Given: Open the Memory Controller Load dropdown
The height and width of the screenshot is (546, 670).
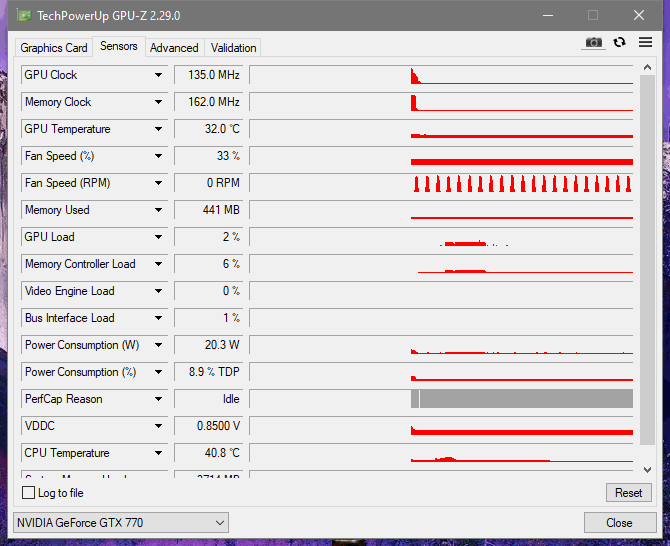Looking at the screenshot, I should (158, 264).
